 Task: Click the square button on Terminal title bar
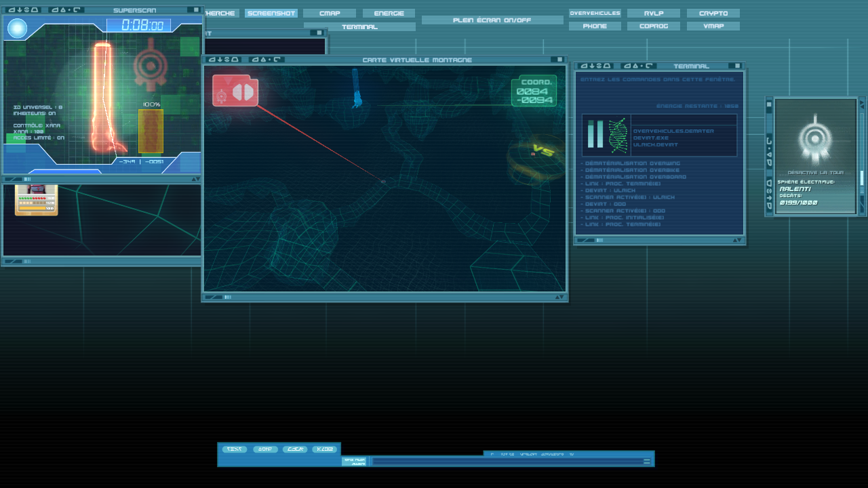738,66
